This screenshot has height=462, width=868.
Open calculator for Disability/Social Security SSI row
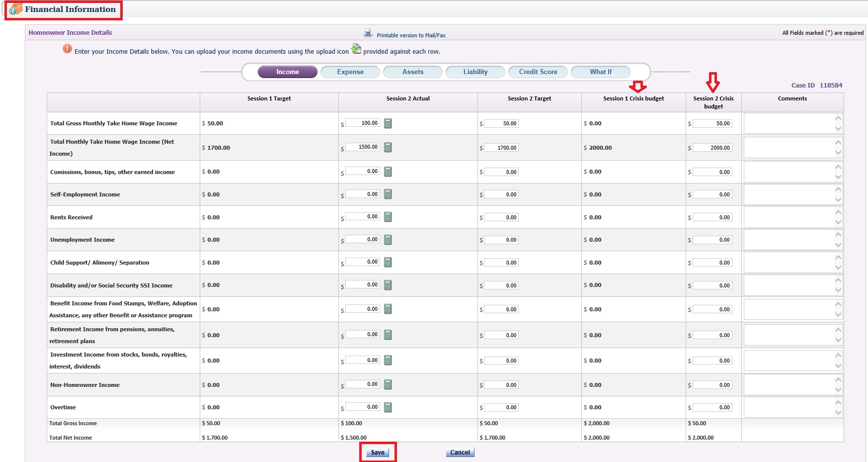pos(388,285)
